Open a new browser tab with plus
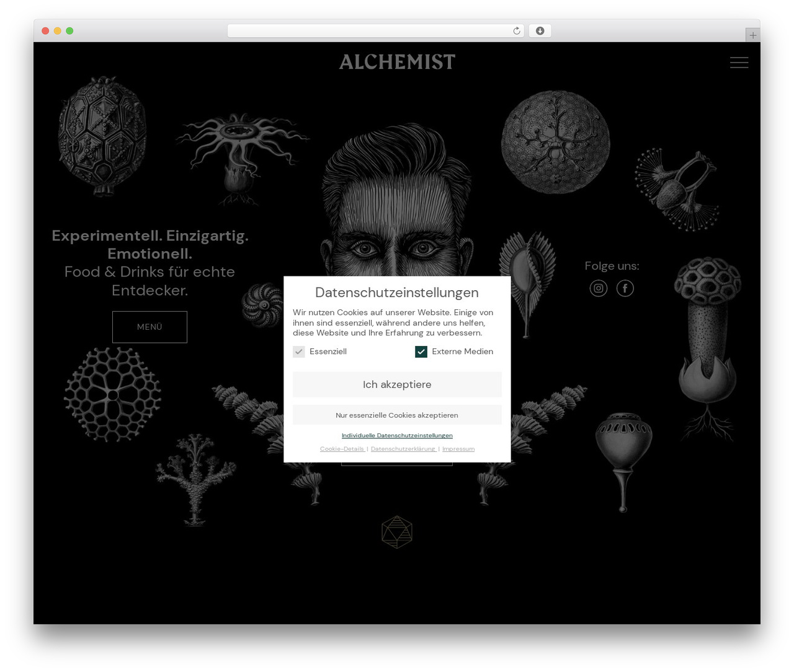Screen dimensions: 794x672 click(x=752, y=35)
